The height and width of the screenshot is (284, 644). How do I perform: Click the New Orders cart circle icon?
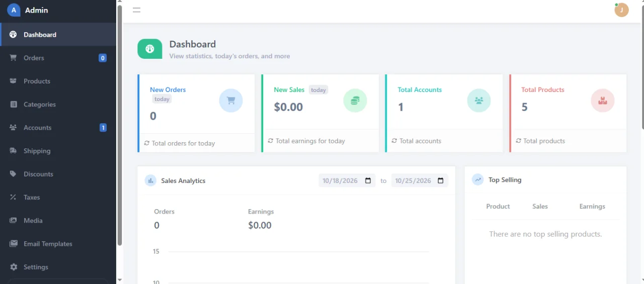click(231, 101)
